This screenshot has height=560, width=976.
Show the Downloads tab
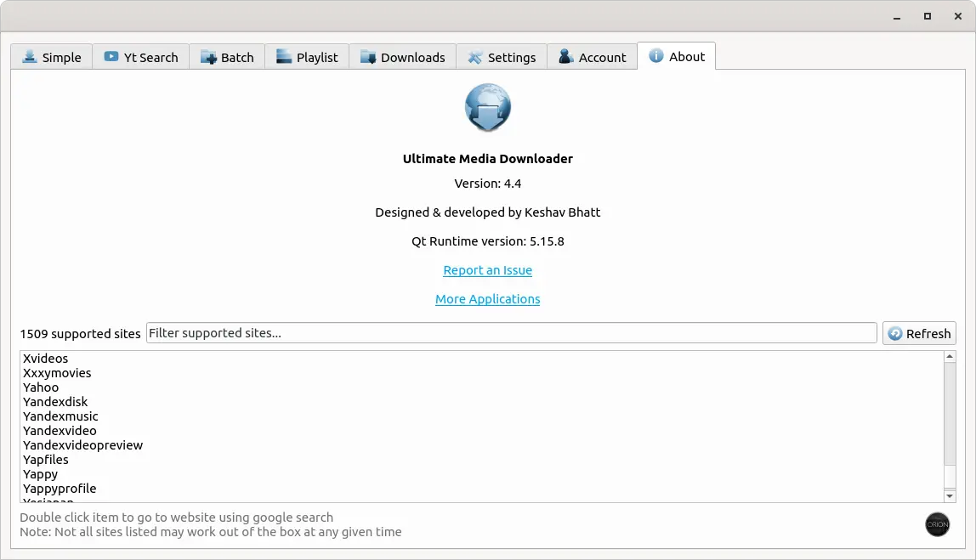(403, 57)
